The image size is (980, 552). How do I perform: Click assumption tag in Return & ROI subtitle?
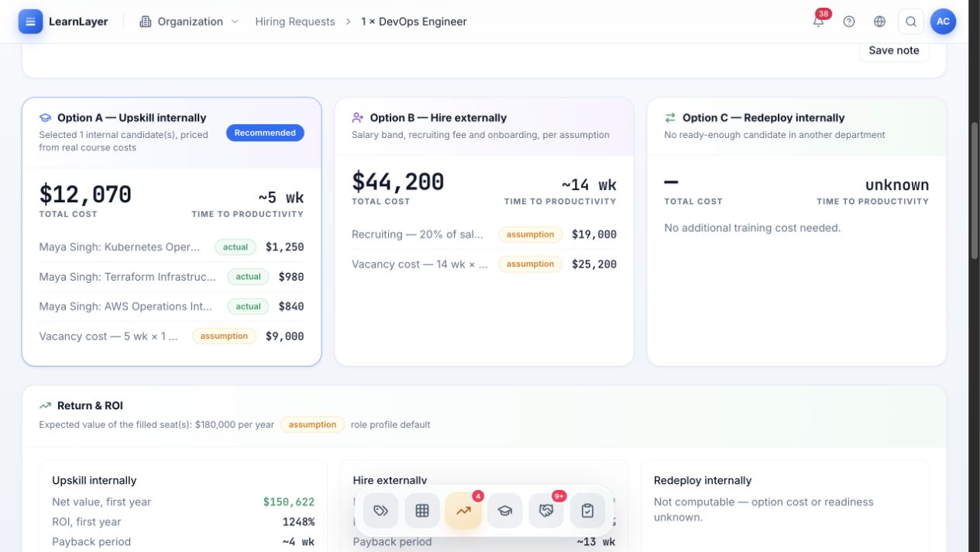point(312,425)
